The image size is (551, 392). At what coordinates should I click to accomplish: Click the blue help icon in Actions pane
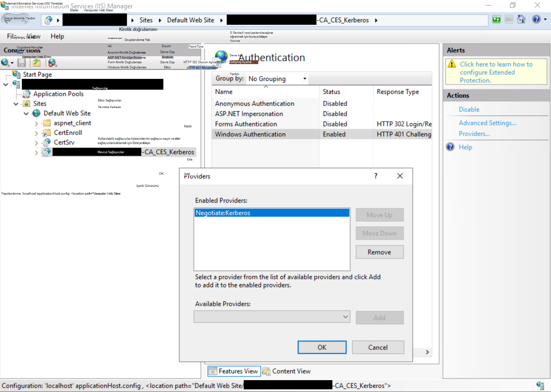pyautogui.click(x=450, y=147)
